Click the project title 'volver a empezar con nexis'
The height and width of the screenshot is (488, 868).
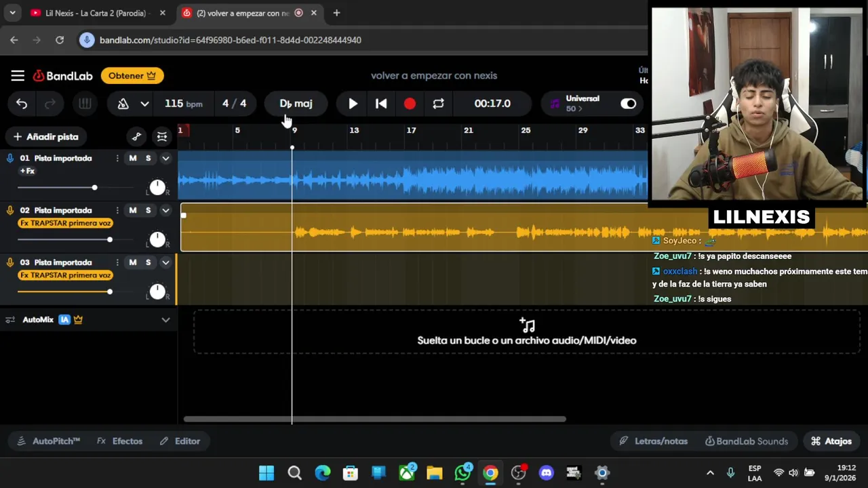[x=434, y=76]
